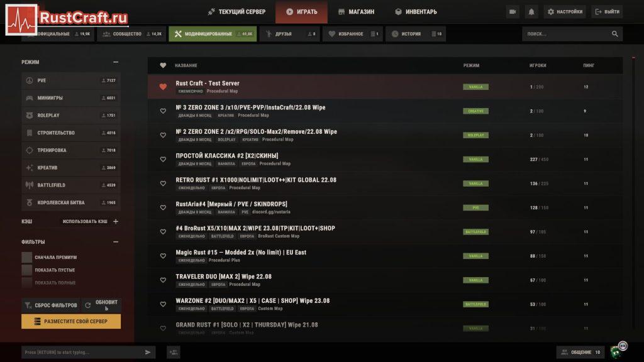Viewport: 644px width, 362px height.
Task: Click the search magnifier icon
Action: 614,34
